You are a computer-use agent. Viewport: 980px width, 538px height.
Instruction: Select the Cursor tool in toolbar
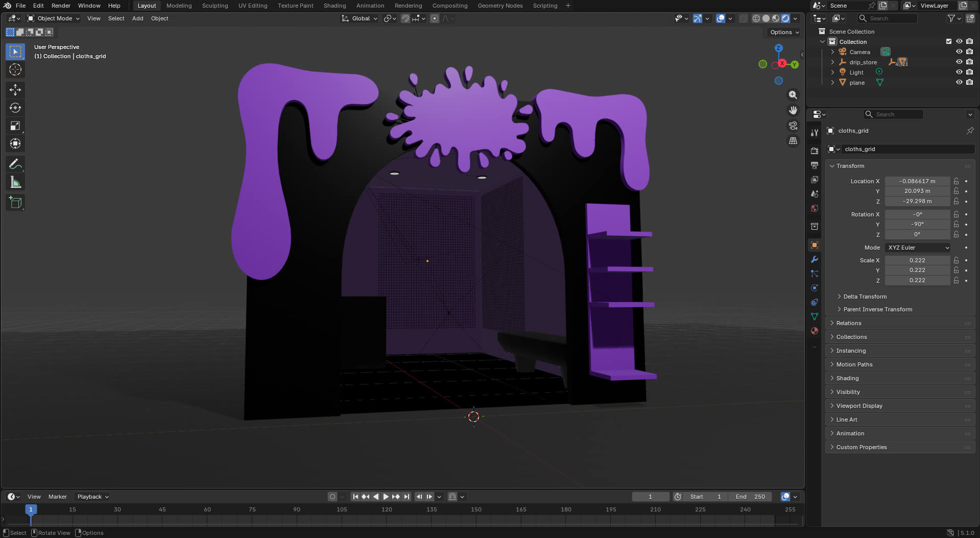point(15,69)
